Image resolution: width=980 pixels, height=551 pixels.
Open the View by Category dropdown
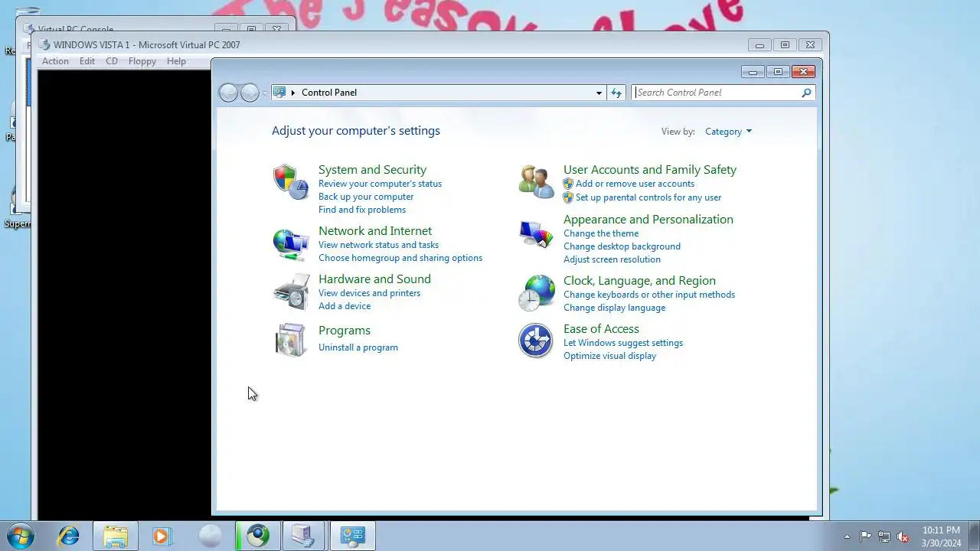pos(728,132)
